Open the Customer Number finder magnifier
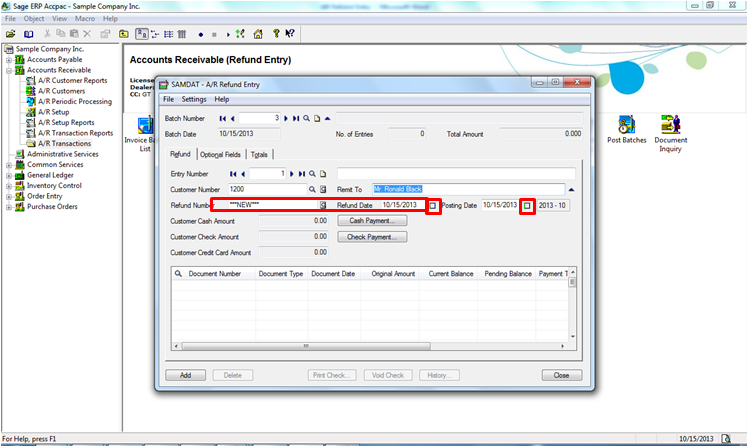Screen dimensions: 747x446 (312, 189)
